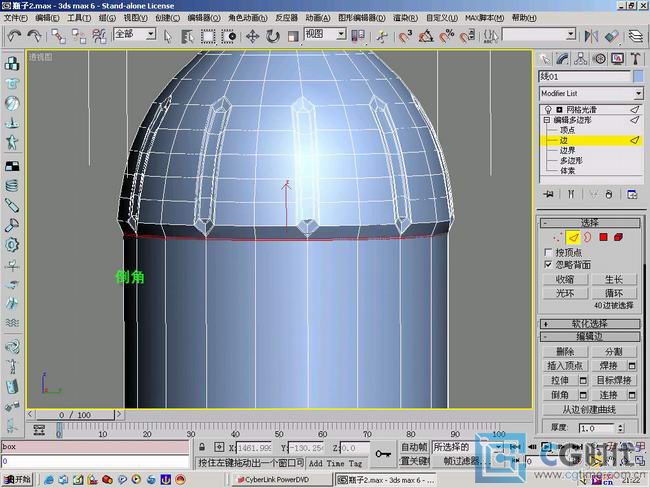
Task: Click the 从边创建曲线 button
Action: coord(589,409)
